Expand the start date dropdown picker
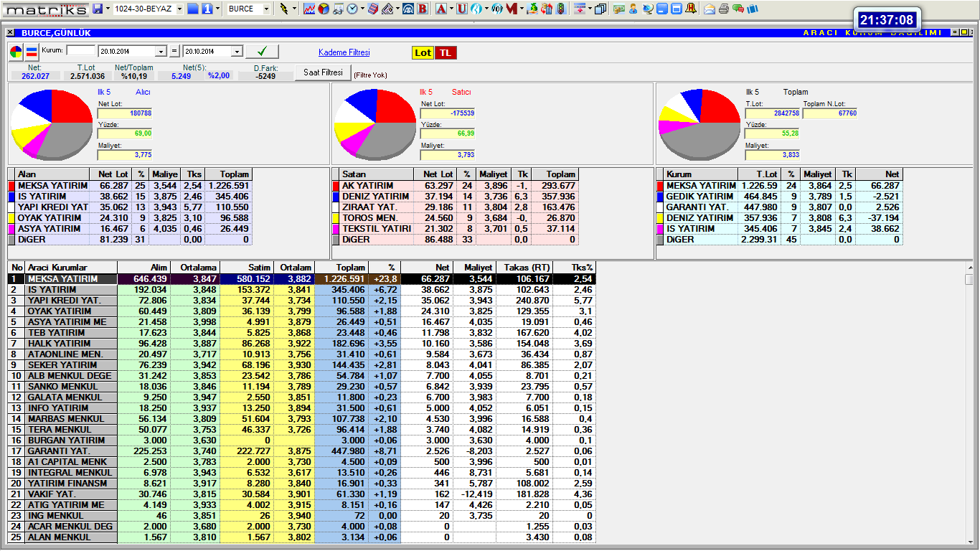Viewport: 980px width, 551px height. click(x=161, y=52)
